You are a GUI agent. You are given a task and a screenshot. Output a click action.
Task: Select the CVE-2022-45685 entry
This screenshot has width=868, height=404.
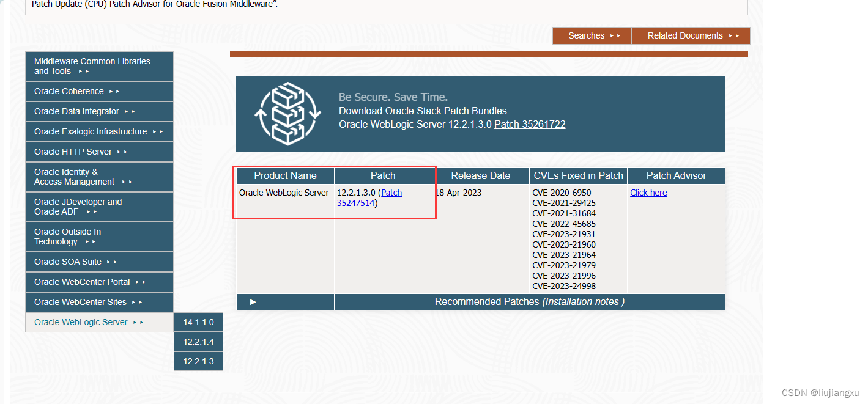click(564, 224)
